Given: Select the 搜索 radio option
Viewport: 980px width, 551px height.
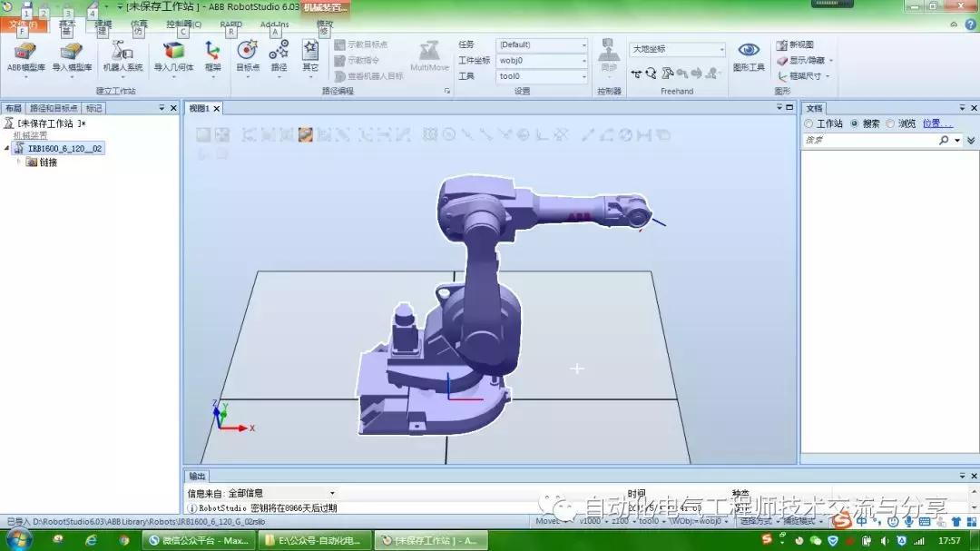Looking at the screenshot, I should [x=855, y=123].
